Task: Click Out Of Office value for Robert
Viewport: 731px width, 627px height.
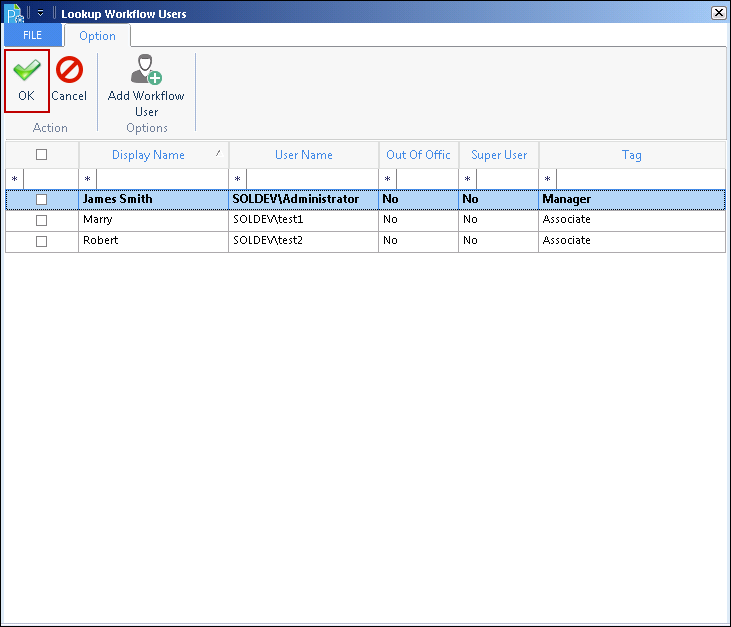Action: (x=419, y=241)
